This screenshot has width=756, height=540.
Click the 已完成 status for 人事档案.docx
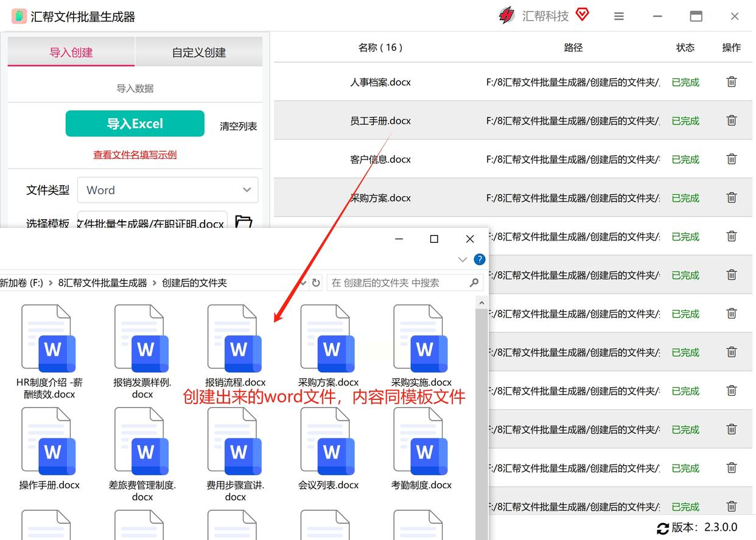685,82
